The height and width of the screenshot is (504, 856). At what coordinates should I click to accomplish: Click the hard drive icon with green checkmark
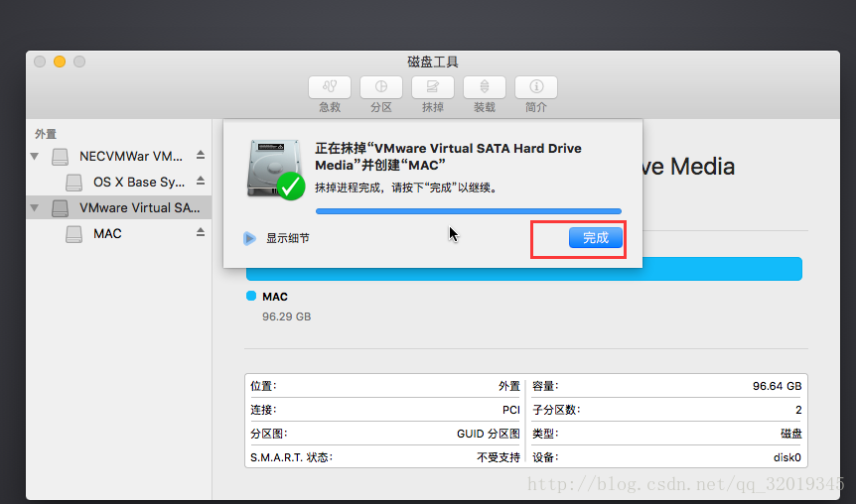(276, 169)
